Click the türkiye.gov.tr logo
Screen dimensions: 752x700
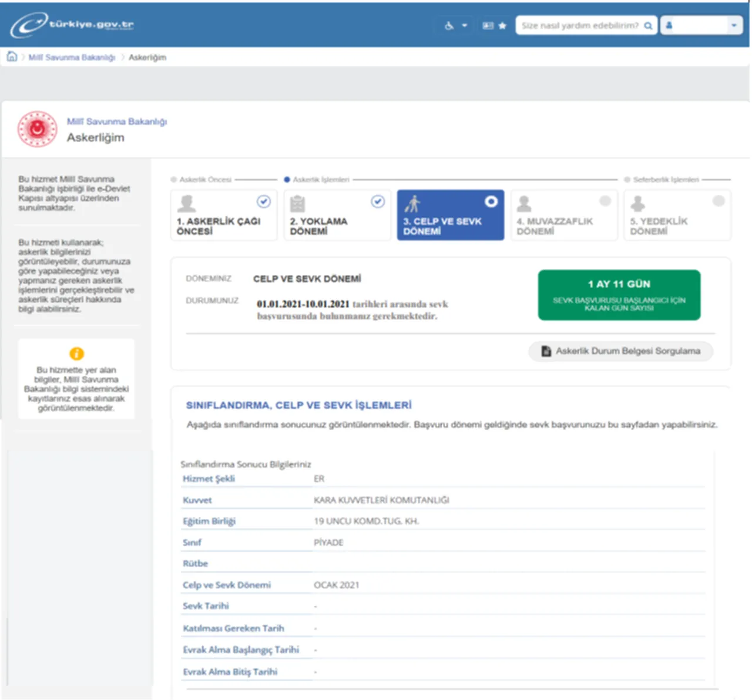click(x=72, y=25)
